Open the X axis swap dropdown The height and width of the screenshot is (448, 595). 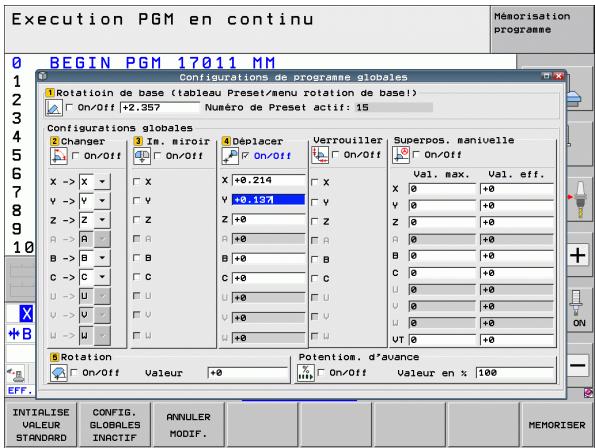(x=102, y=182)
